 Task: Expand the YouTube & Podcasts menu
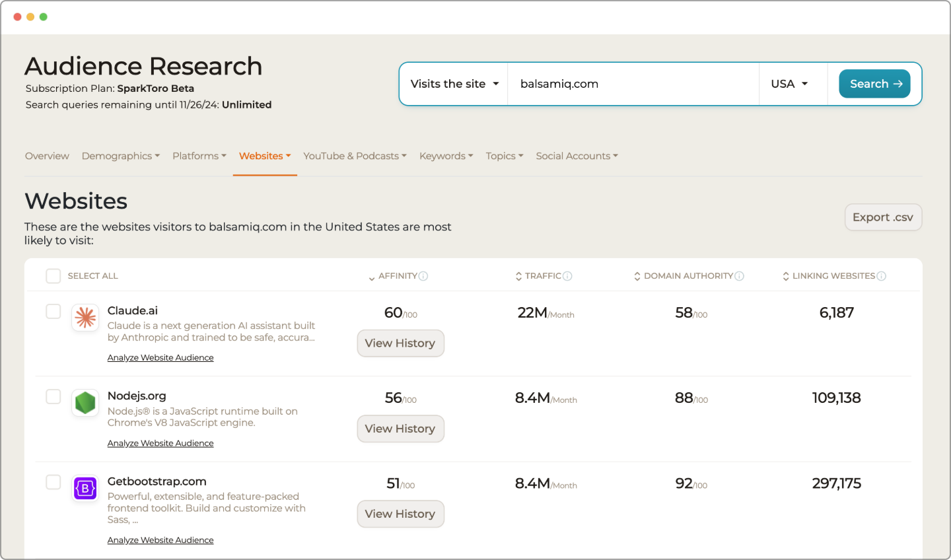click(x=355, y=156)
